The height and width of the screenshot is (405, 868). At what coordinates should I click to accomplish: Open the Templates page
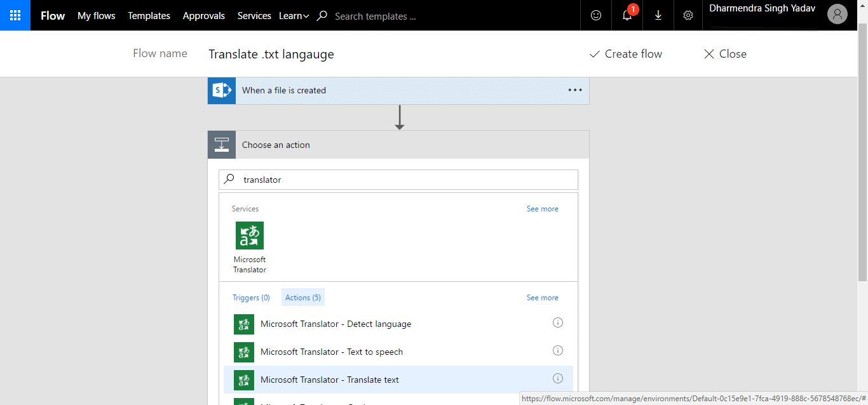149,16
